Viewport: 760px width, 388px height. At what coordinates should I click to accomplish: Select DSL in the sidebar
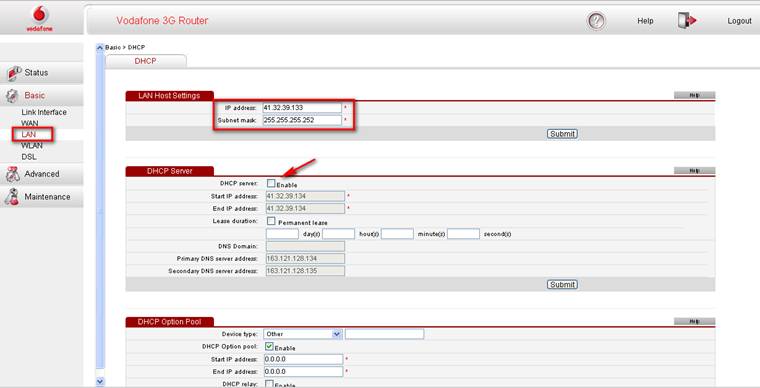click(29, 157)
